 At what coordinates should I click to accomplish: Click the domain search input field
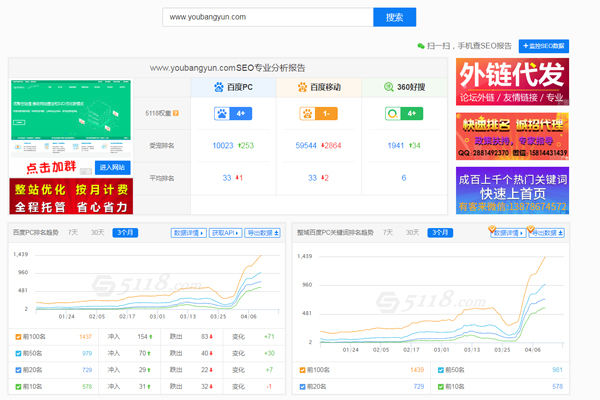point(268,17)
